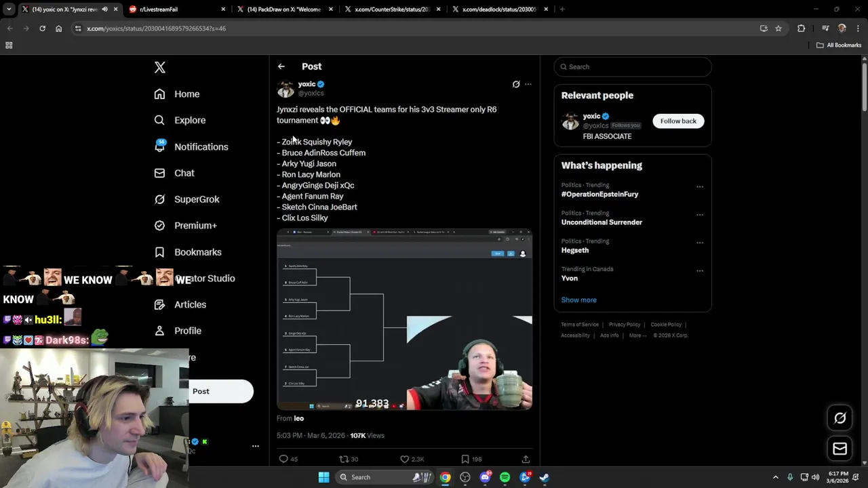Click Follow back for yoxic
The width and height of the screenshot is (868, 488).
pos(678,121)
